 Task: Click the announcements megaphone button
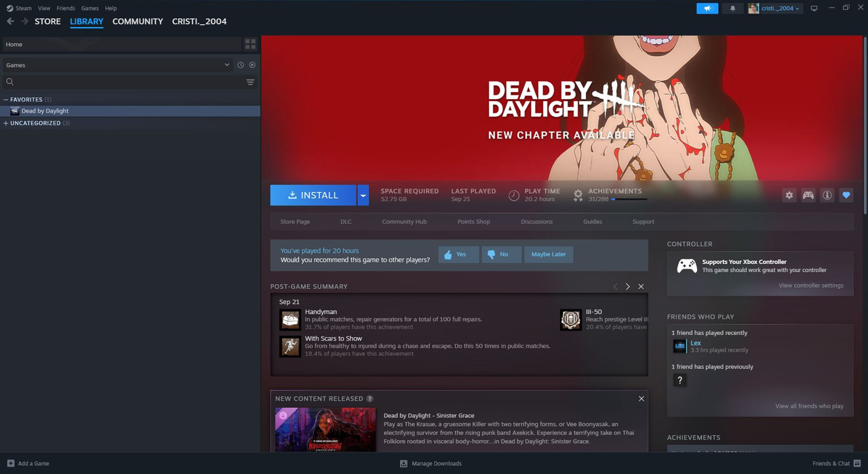coord(707,8)
